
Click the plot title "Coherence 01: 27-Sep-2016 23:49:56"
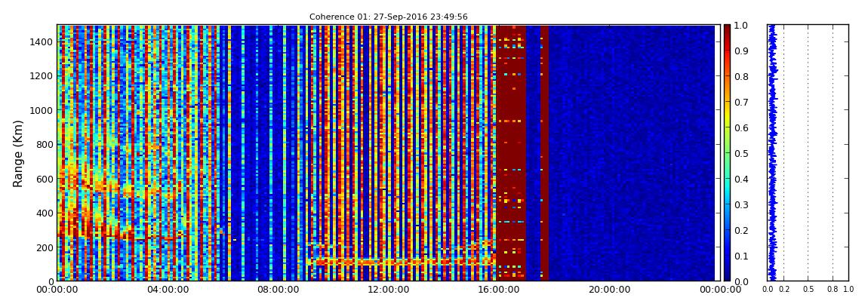tap(388, 17)
